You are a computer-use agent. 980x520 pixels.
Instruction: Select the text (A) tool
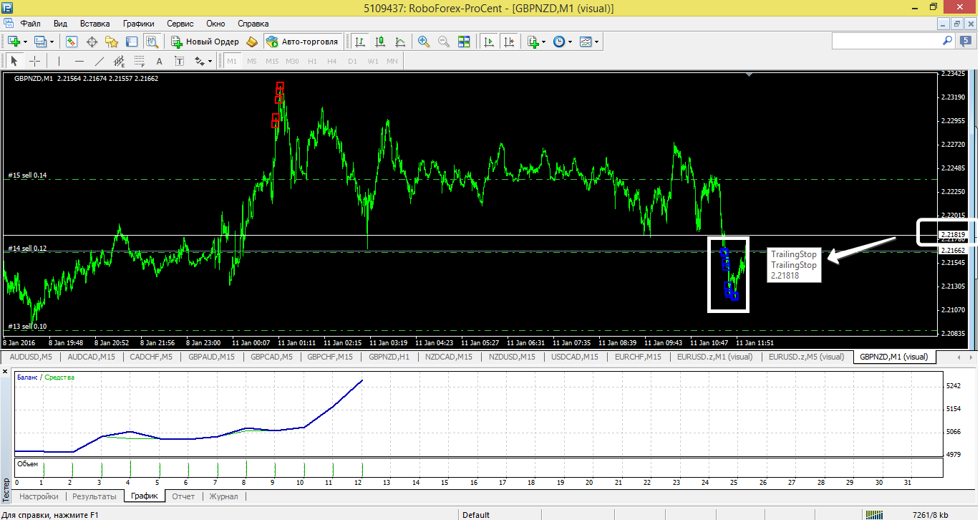(x=159, y=61)
